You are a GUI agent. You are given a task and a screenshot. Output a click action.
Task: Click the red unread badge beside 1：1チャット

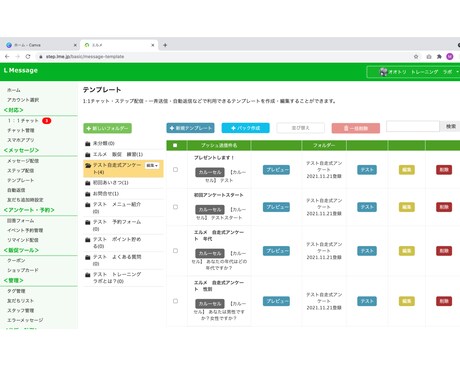coord(47,121)
